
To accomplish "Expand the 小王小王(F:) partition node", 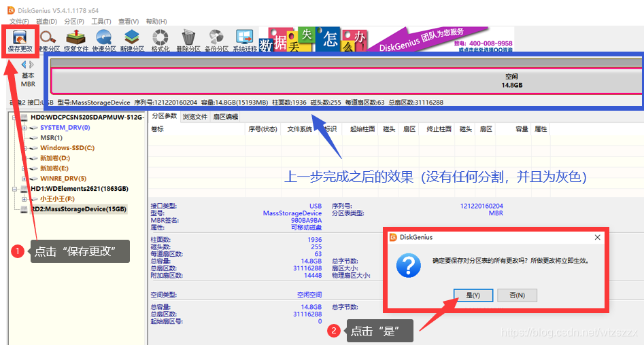I will (x=24, y=199).
